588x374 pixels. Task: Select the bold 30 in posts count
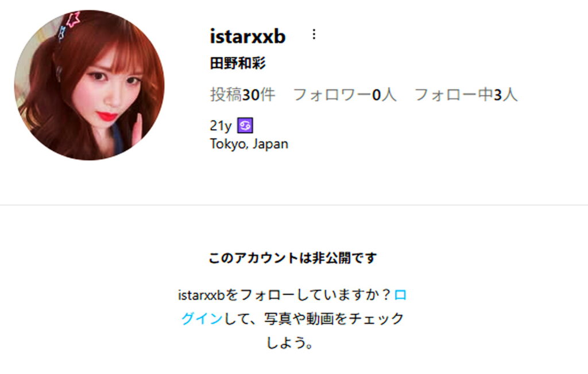(x=250, y=95)
